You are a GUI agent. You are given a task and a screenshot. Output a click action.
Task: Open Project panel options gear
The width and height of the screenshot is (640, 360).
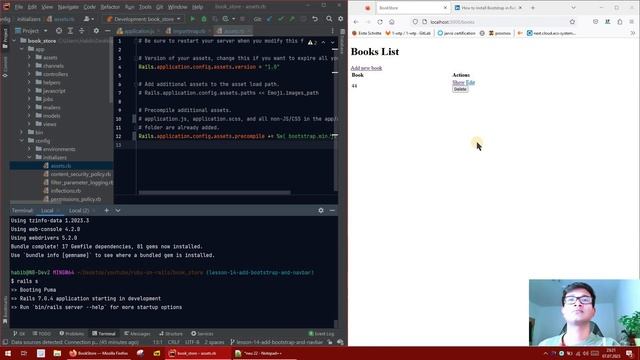(96, 31)
